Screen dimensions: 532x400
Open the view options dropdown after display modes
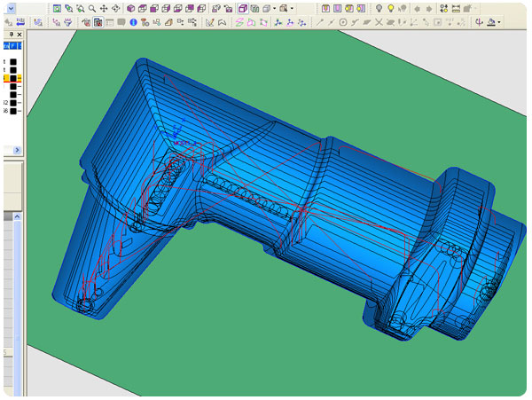click(293, 8)
